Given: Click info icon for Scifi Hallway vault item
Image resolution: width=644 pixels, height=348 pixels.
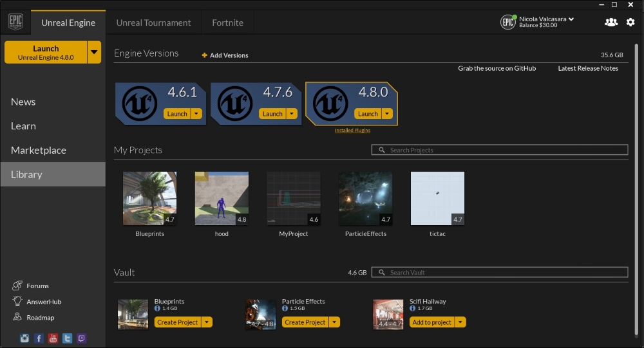Looking at the screenshot, I should coord(412,308).
